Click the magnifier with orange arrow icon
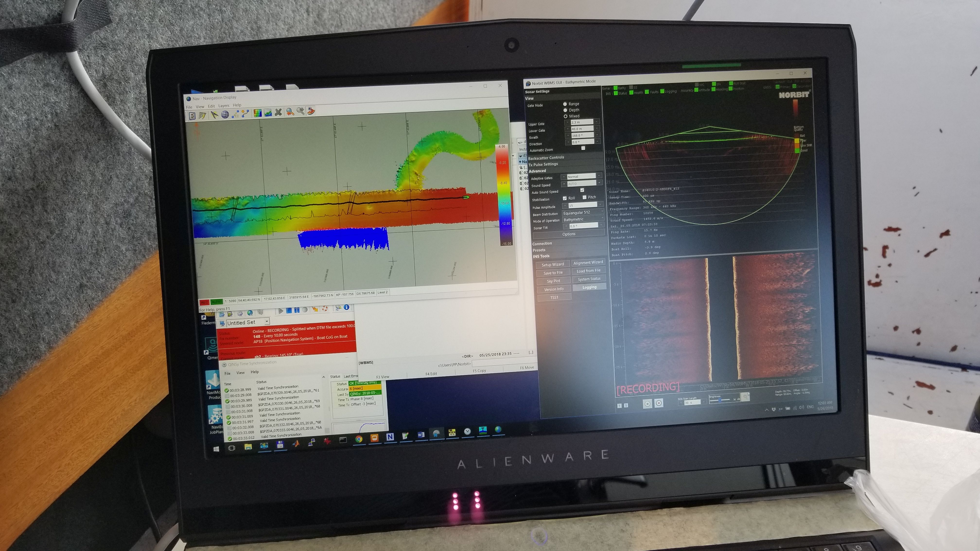This screenshot has height=551, width=980. coord(290,112)
